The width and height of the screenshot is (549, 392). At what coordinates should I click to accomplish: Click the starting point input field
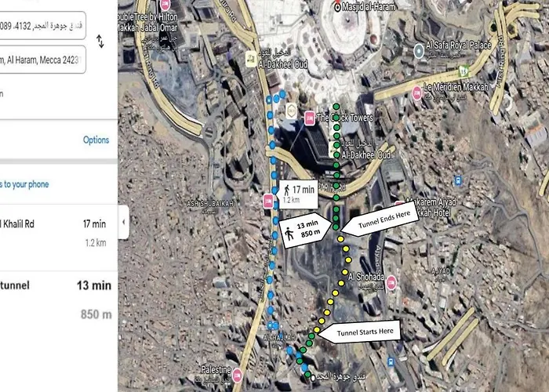(42, 25)
